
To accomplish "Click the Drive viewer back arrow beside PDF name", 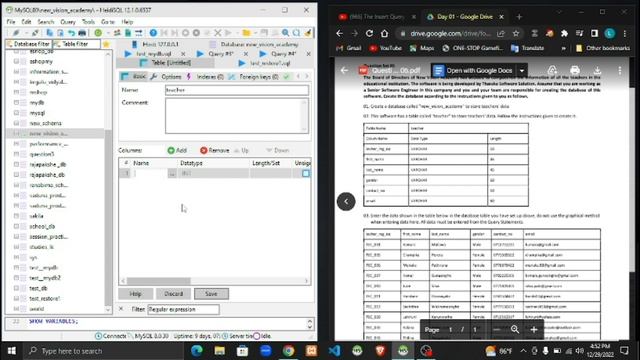I will (x=344, y=70).
